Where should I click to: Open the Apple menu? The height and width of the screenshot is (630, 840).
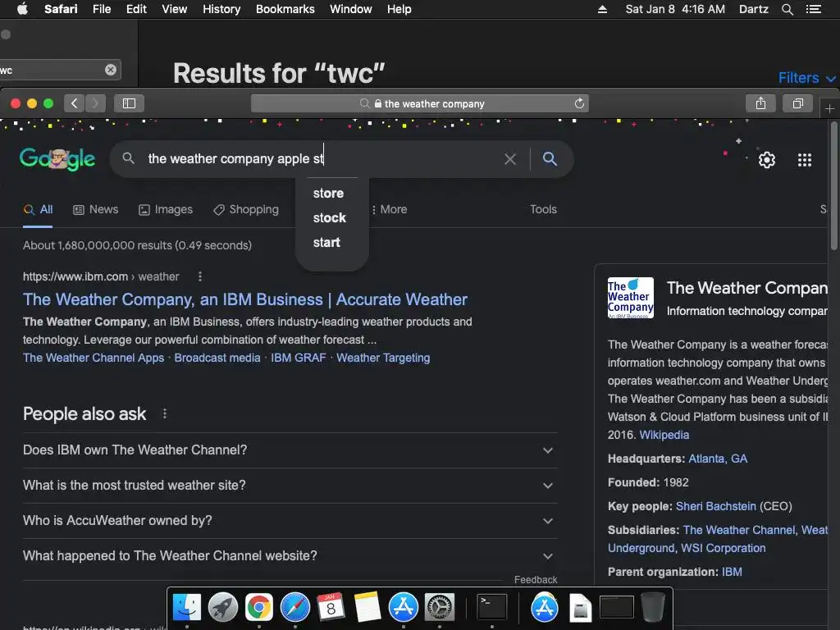(22, 9)
